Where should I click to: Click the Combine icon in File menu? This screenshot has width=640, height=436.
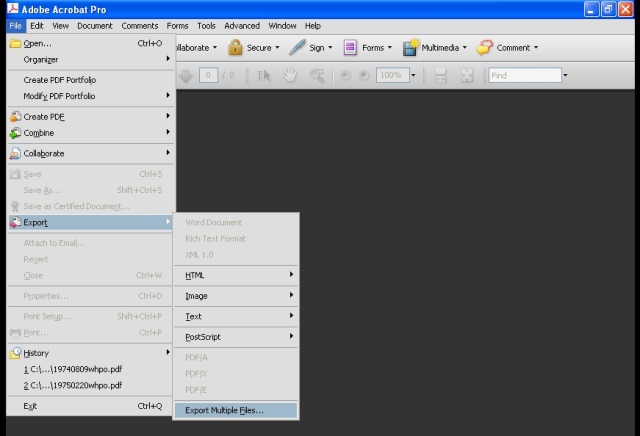(x=15, y=133)
